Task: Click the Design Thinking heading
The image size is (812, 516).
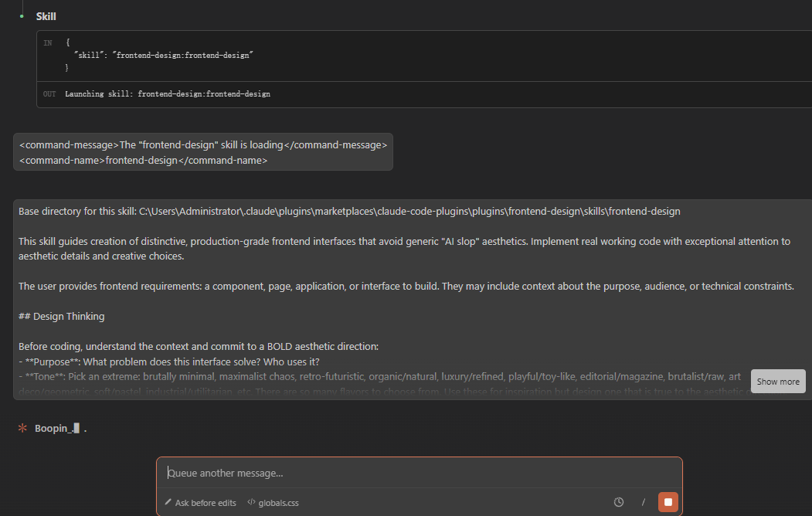Action: [62, 317]
